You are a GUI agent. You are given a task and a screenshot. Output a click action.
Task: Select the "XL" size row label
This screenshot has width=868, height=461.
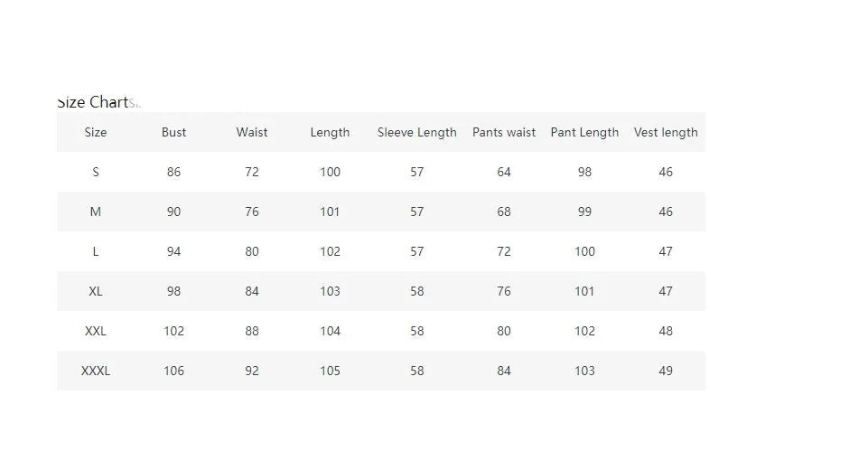click(96, 291)
